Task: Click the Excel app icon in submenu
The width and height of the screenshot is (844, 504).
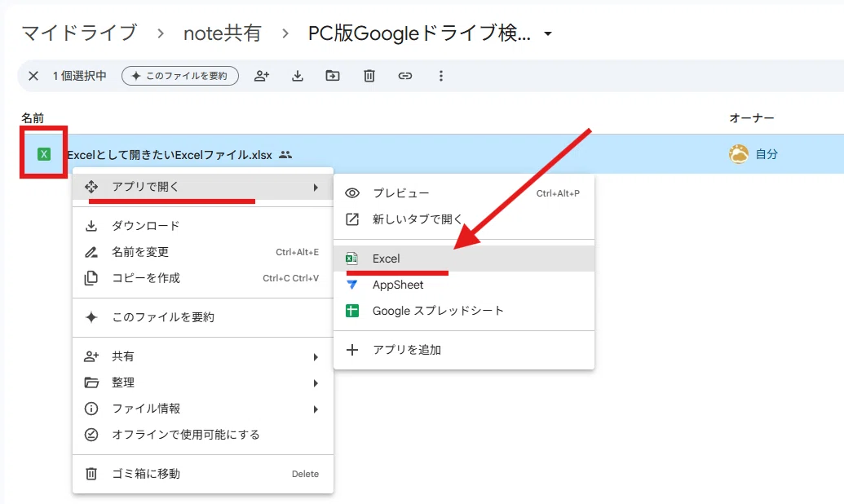Action: pyautogui.click(x=352, y=259)
